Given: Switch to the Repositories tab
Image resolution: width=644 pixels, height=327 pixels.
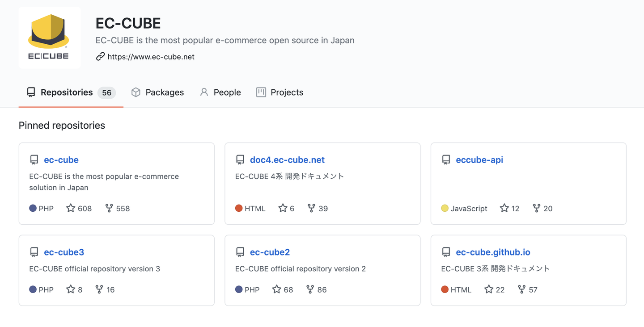Looking at the screenshot, I should tap(67, 92).
